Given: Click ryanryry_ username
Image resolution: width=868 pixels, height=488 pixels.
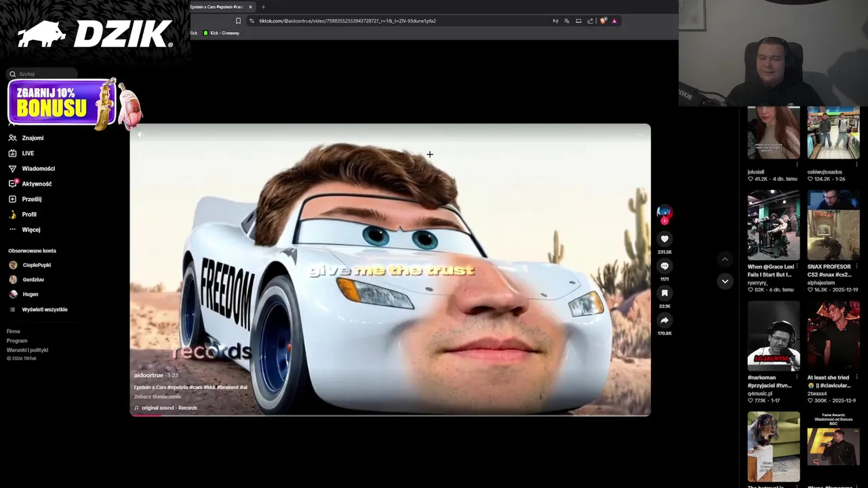Looking at the screenshot, I should tap(758, 283).
